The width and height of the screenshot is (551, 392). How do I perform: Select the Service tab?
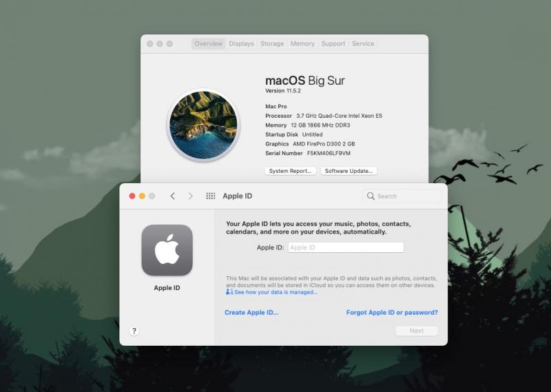click(363, 43)
